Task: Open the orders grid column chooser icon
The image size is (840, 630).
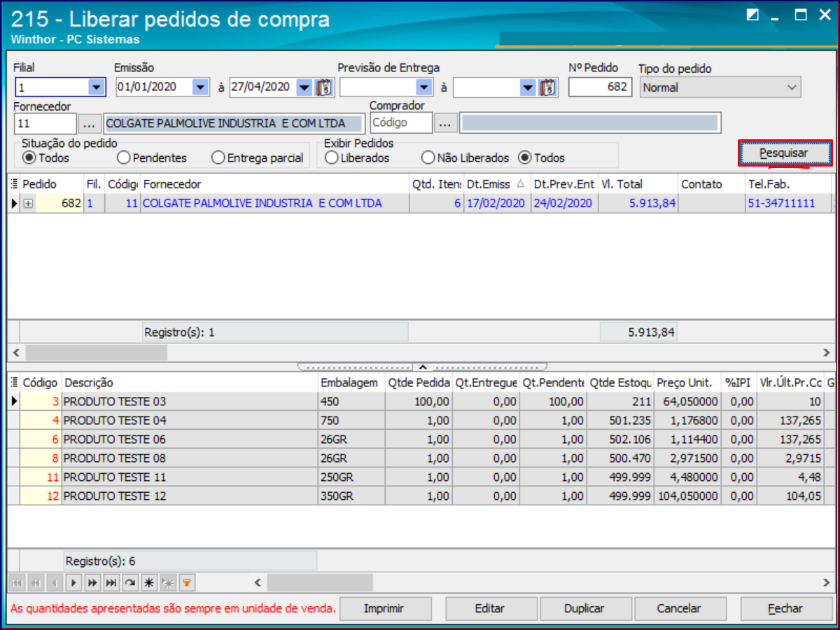Action: point(15,184)
